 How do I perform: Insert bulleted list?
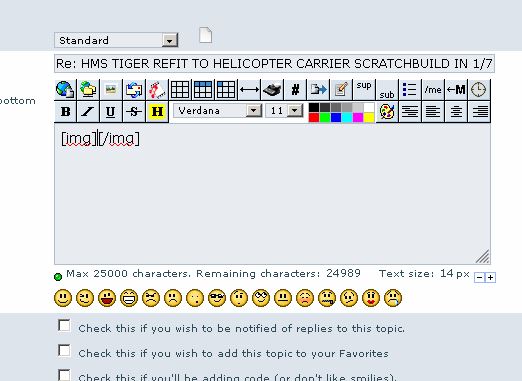(x=410, y=89)
